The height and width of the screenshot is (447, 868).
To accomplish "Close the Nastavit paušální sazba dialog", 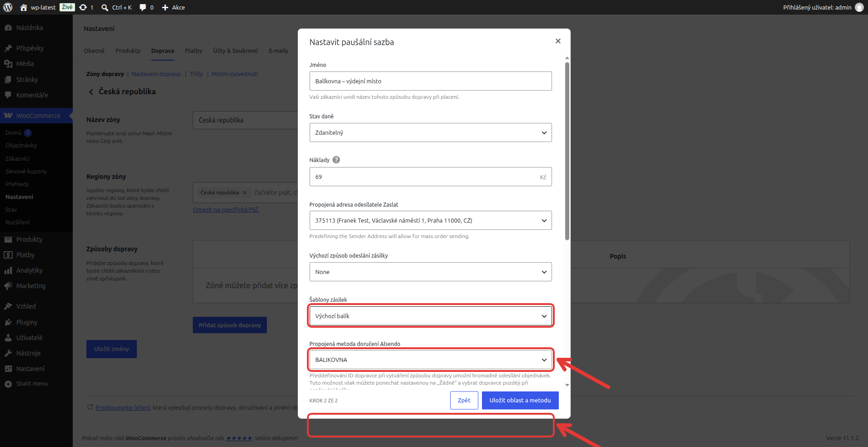I will pyautogui.click(x=558, y=41).
